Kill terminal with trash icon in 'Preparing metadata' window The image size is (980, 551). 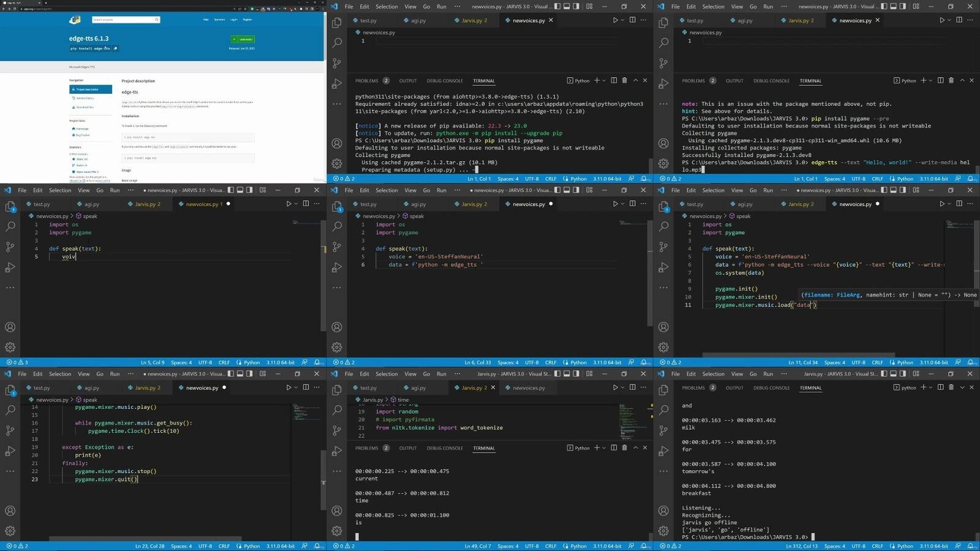625,80
